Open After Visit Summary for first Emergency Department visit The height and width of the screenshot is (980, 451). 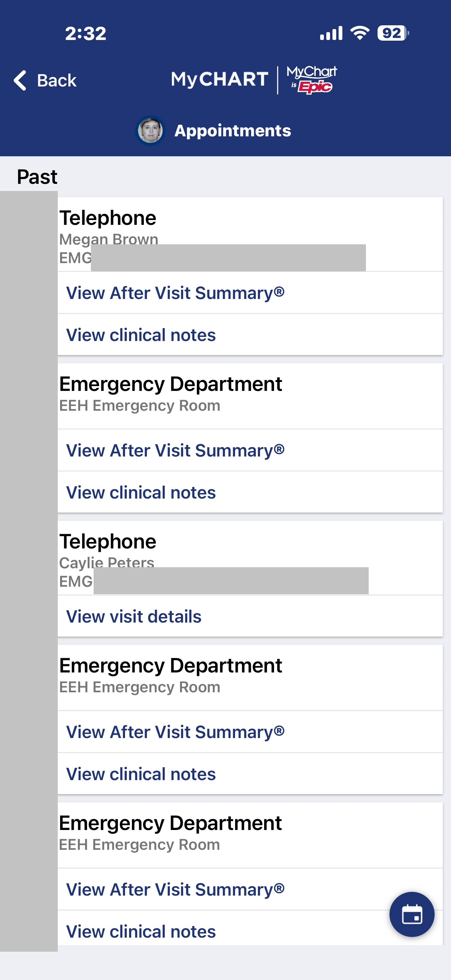pos(175,450)
